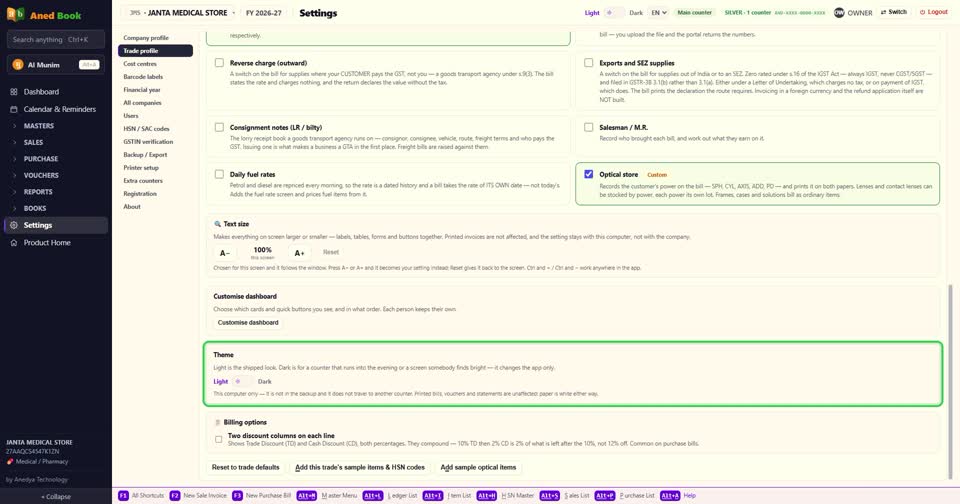Screen dimensions: 960x504
Task: Increase text size with A+ button
Action: [299, 253]
